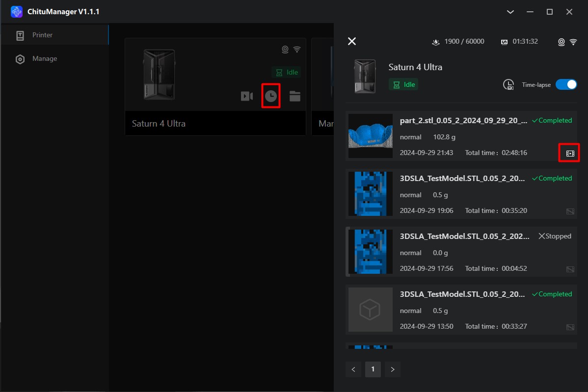Open the printer file folder icon
The image size is (588, 392).
click(294, 96)
